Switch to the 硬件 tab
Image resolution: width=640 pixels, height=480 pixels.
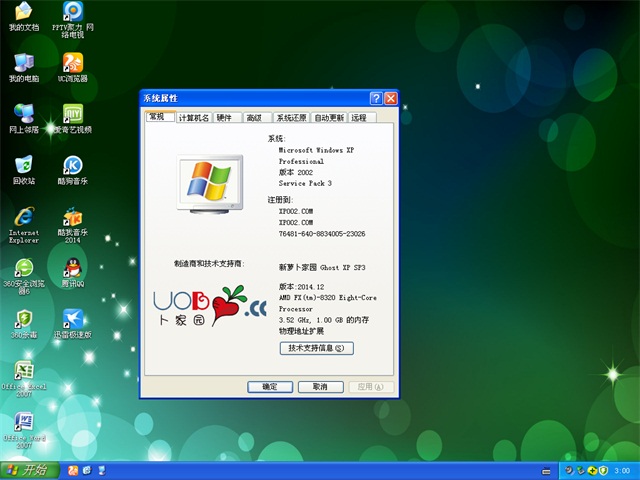point(225,118)
